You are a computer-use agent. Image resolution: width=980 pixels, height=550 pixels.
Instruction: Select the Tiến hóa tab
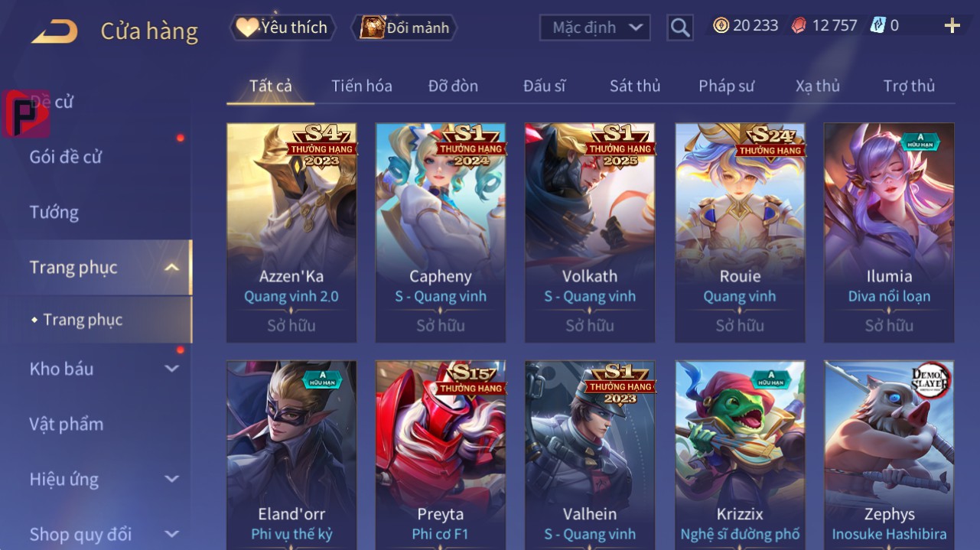pos(362,86)
